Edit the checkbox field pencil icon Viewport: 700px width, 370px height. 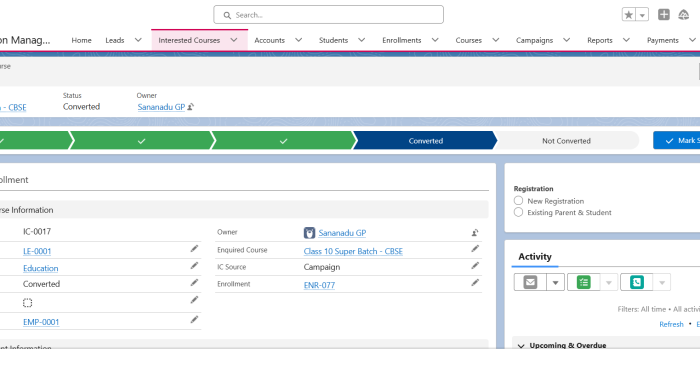tap(194, 300)
